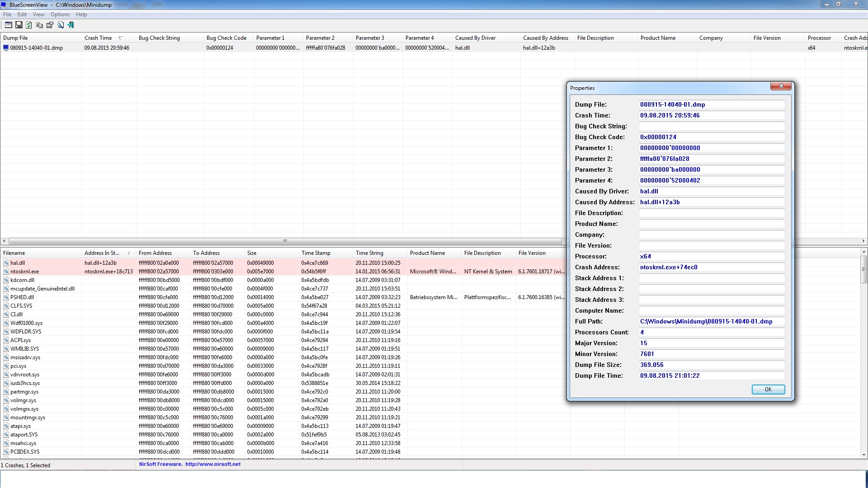This screenshot has width=868, height=488.
Task: Click the Copy Selected Items icon
Action: 39,25
